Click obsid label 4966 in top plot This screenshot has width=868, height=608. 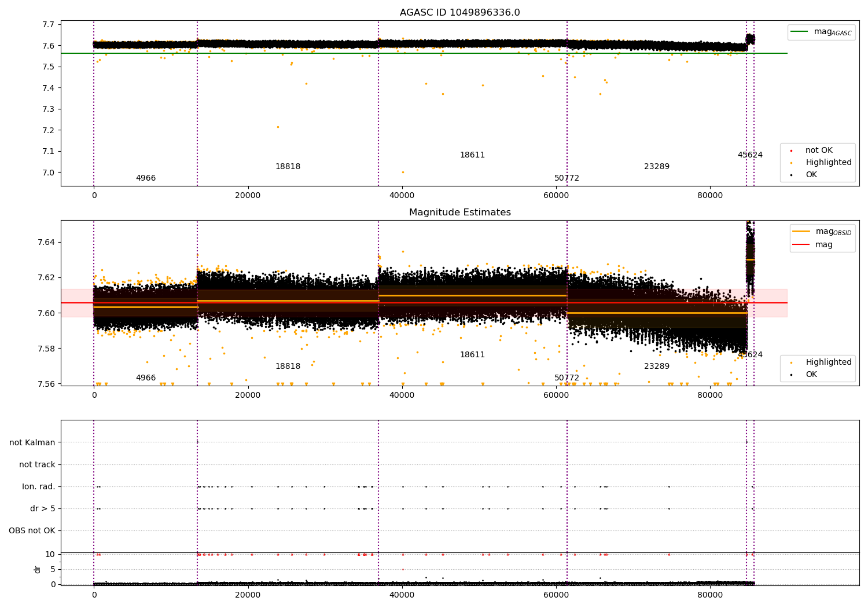(x=146, y=178)
